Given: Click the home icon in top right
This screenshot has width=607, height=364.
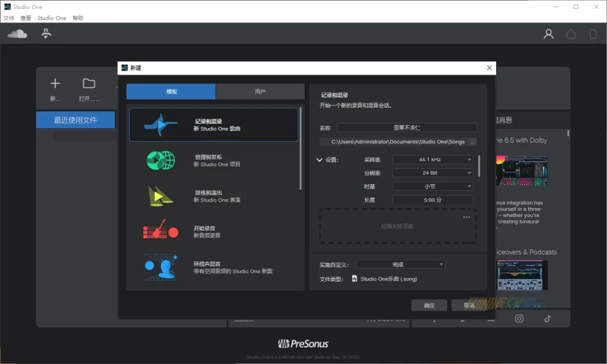Looking at the screenshot, I should click(571, 34).
